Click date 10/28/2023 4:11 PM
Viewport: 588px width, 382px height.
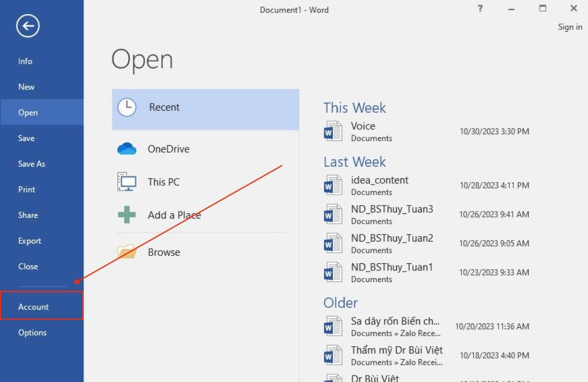[495, 185]
